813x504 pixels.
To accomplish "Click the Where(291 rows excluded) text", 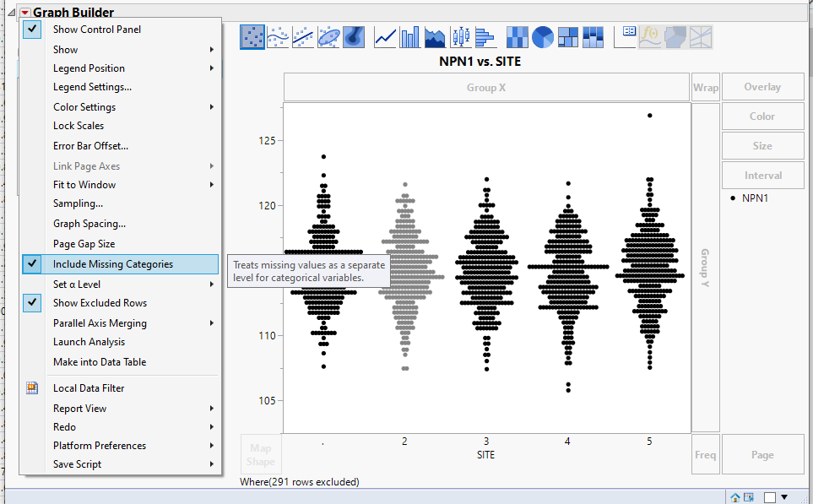I will [300, 482].
